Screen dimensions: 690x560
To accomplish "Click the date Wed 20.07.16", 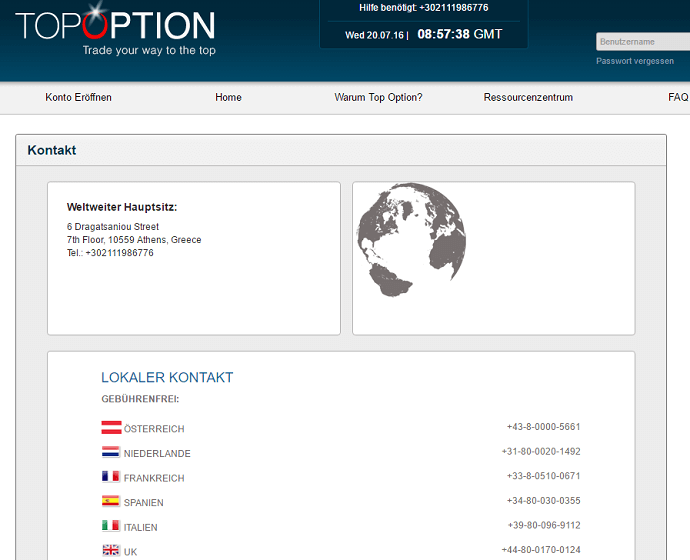I will 374,35.
